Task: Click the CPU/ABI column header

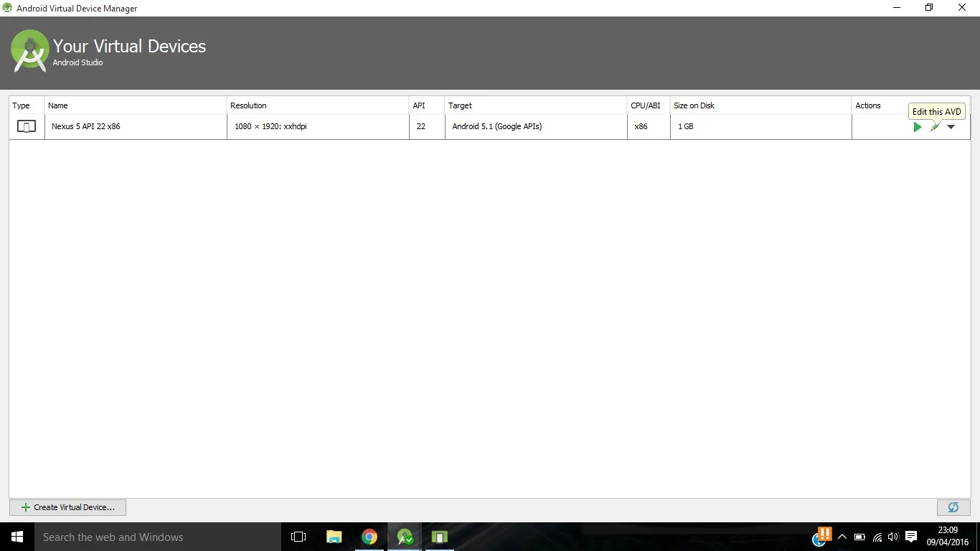Action: (649, 105)
